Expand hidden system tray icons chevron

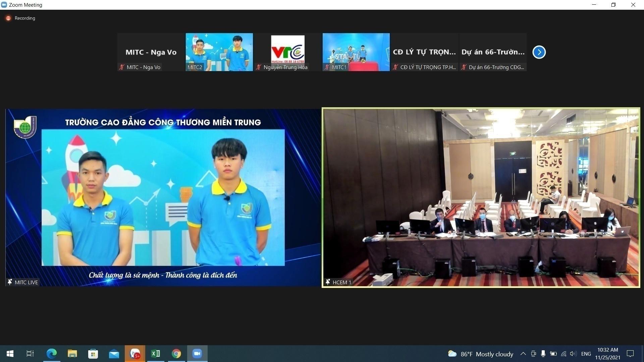(x=523, y=354)
